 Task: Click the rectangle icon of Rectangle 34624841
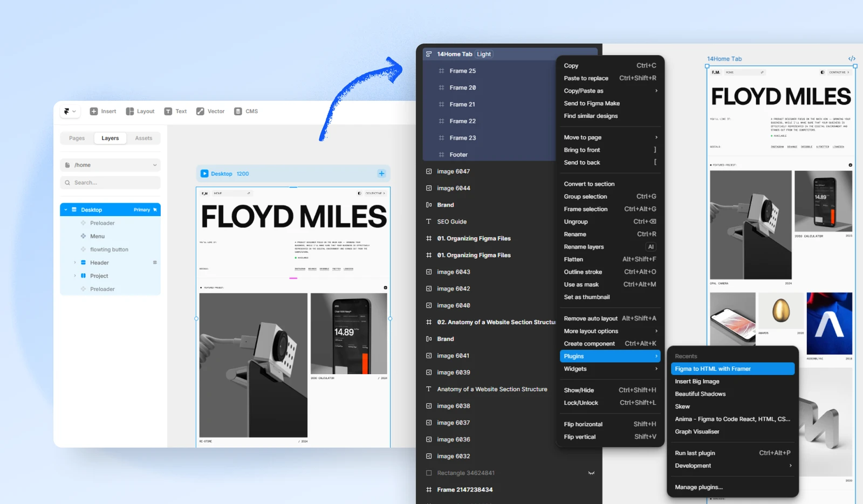429,473
